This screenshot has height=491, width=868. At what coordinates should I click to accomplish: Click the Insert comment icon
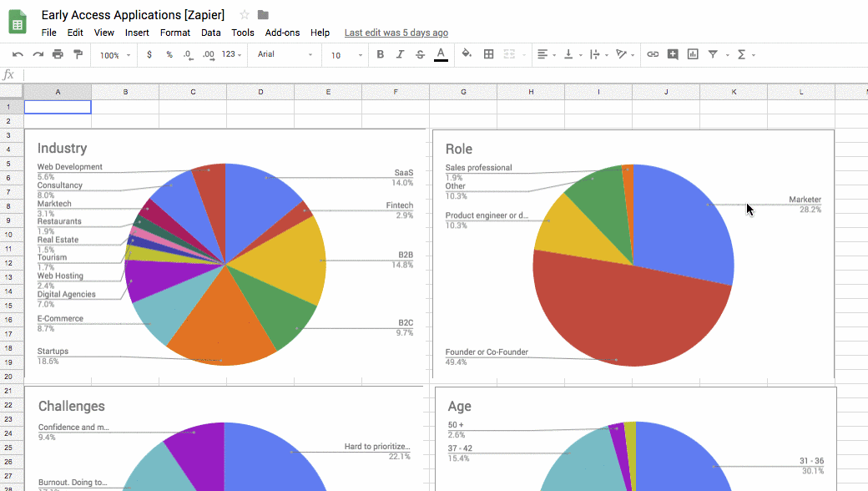(673, 54)
